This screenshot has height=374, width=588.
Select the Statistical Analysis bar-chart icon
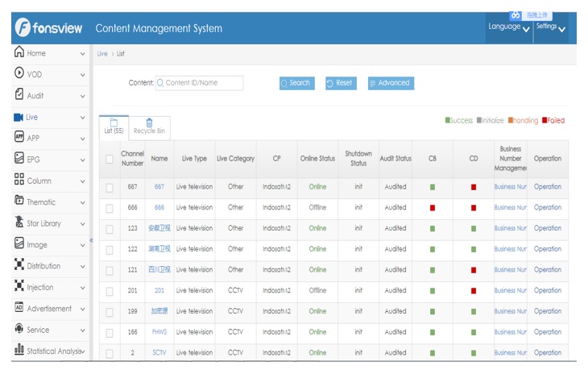click(19, 349)
